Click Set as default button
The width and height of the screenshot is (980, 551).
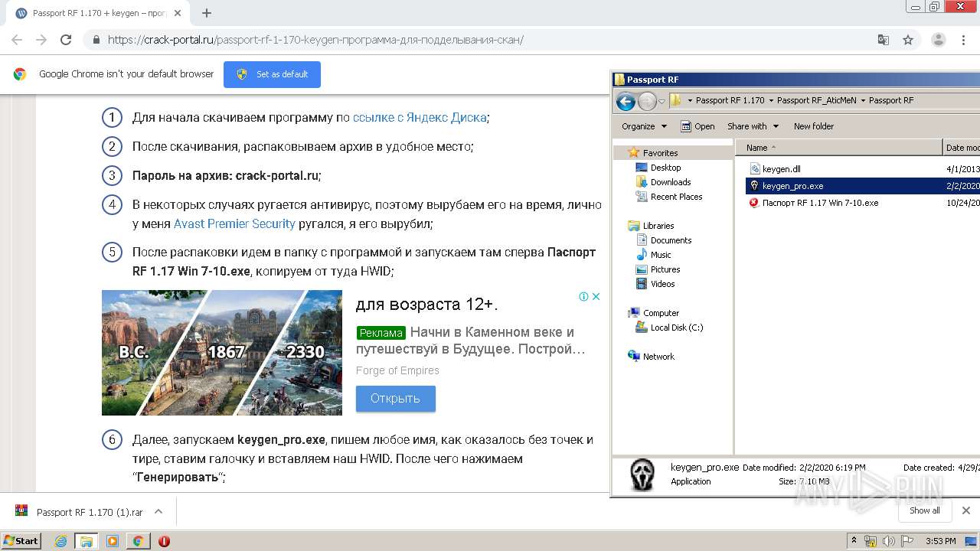click(272, 74)
